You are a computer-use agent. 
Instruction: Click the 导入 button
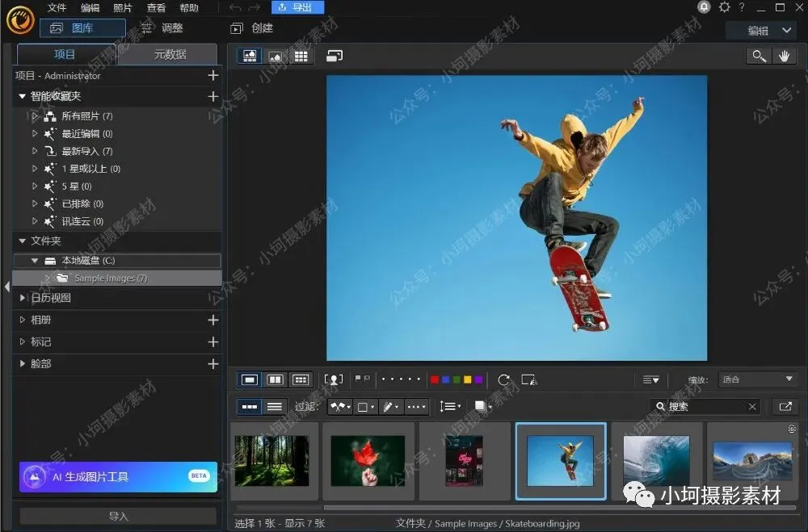pos(118,516)
